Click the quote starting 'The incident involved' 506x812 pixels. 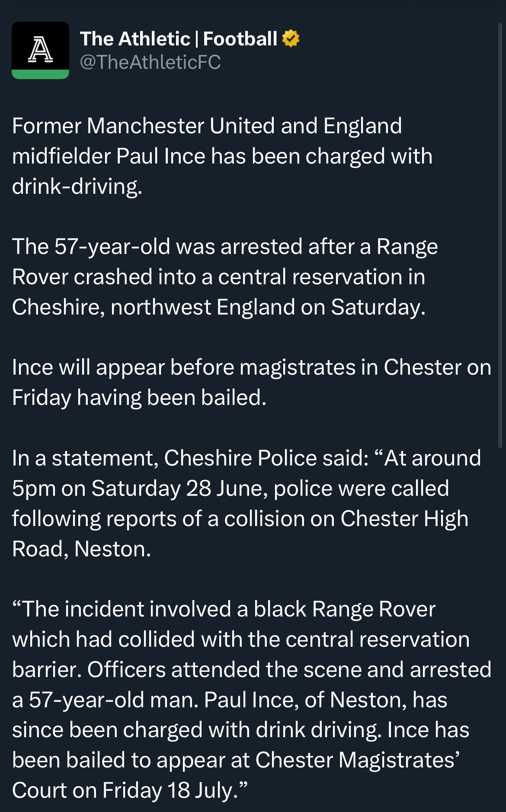pyautogui.click(x=252, y=700)
